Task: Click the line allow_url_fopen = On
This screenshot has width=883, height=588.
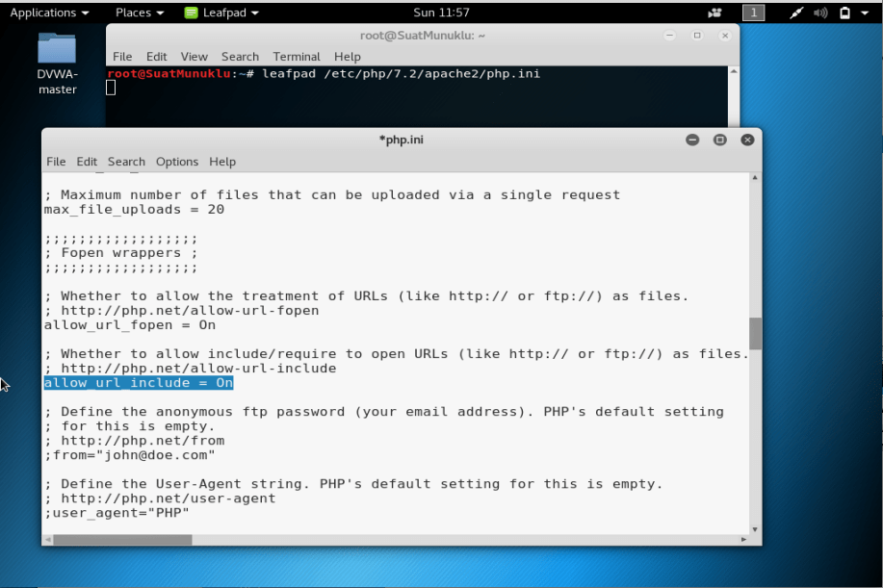Action: click(x=130, y=325)
